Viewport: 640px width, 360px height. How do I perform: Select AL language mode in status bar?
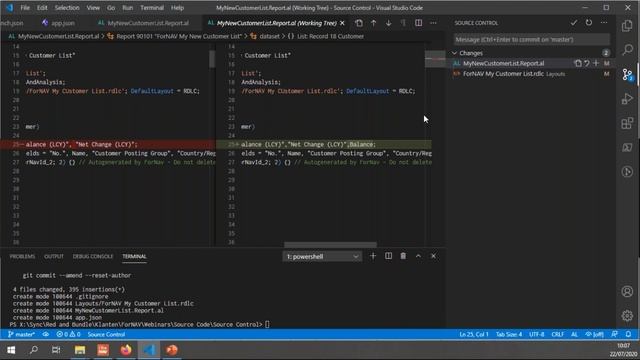coord(574,334)
